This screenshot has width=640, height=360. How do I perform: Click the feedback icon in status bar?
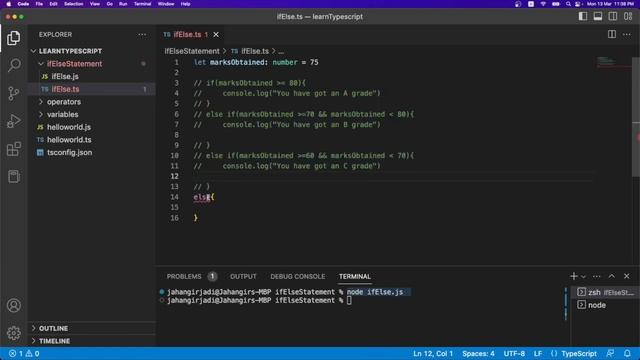coord(610,353)
